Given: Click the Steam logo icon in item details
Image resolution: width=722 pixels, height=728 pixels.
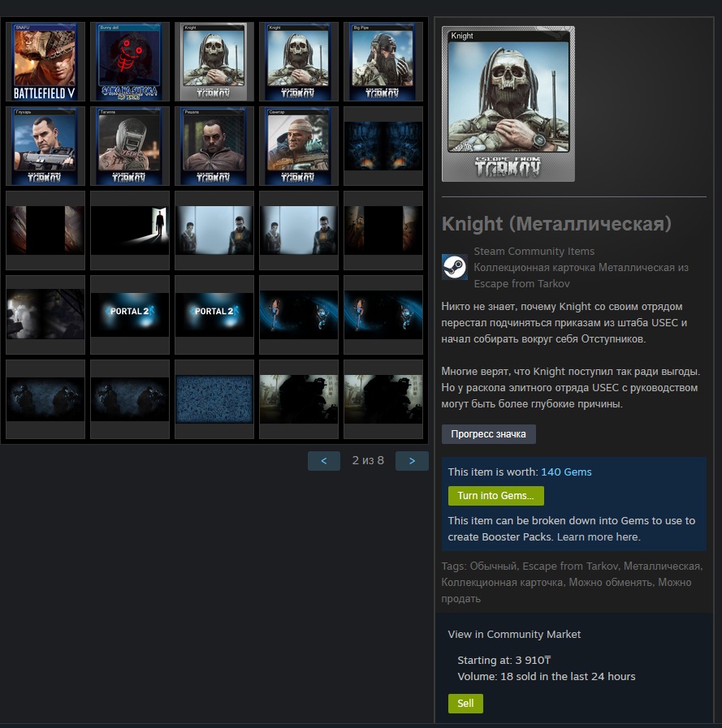Looking at the screenshot, I should coord(454,267).
